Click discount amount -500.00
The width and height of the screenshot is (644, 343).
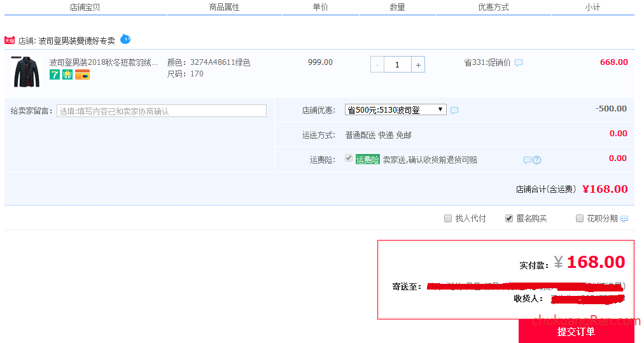[x=611, y=108]
